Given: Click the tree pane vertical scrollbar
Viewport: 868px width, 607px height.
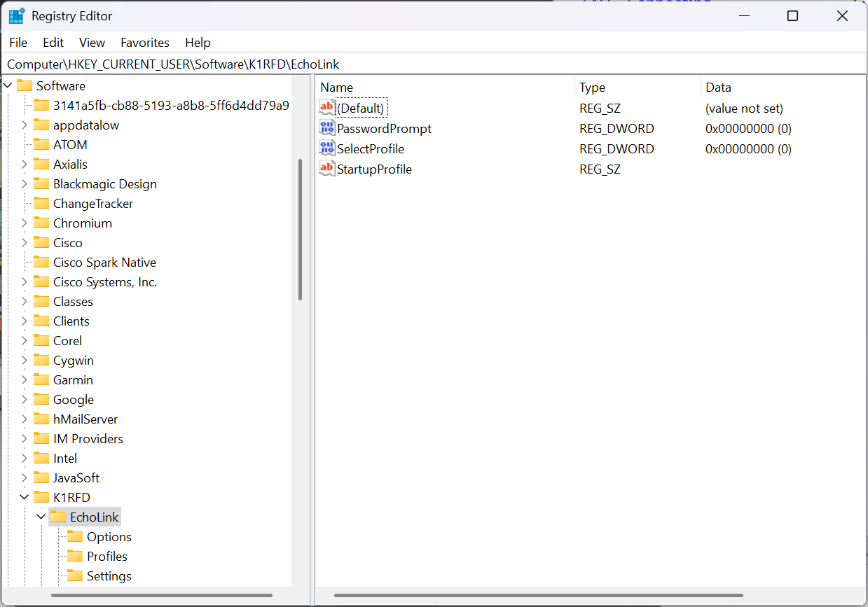Looking at the screenshot, I should (x=300, y=230).
